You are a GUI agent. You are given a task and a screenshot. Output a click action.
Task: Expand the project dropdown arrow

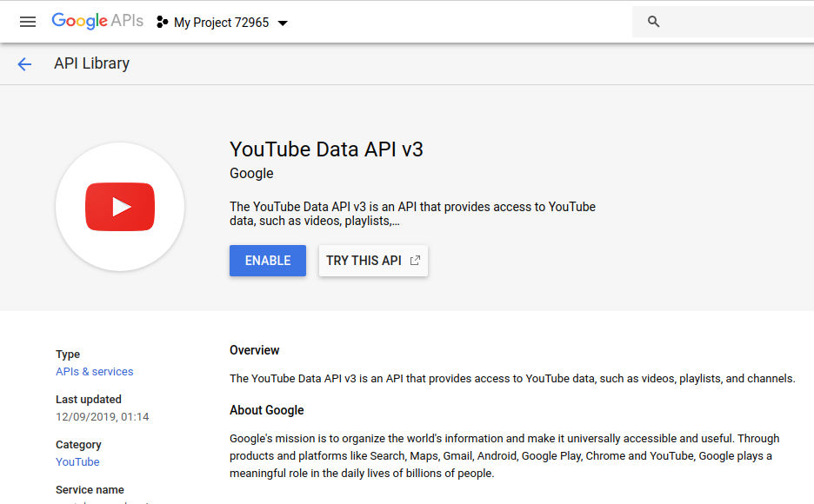pos(283,23)
